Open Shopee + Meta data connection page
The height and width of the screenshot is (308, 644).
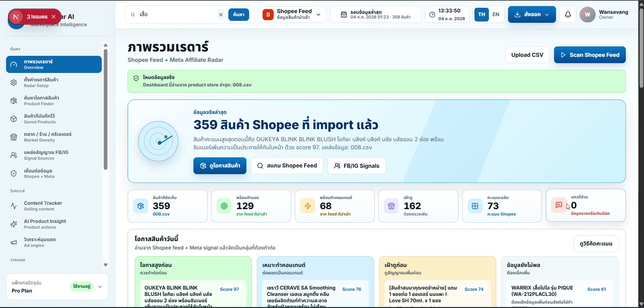[54, 174]
